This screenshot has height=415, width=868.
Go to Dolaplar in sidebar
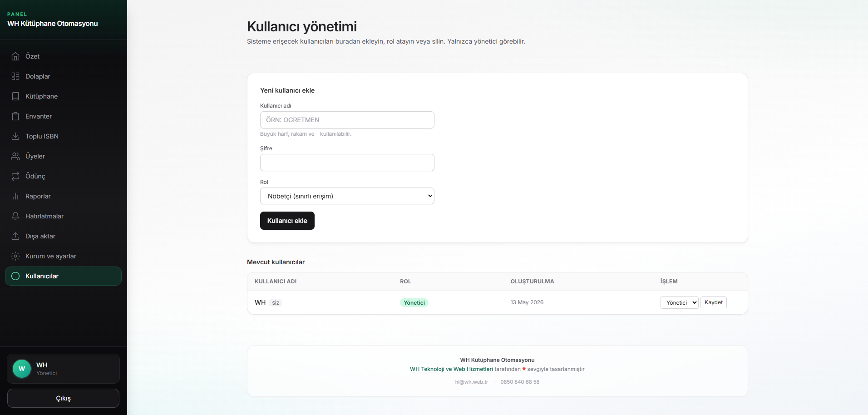63,76
